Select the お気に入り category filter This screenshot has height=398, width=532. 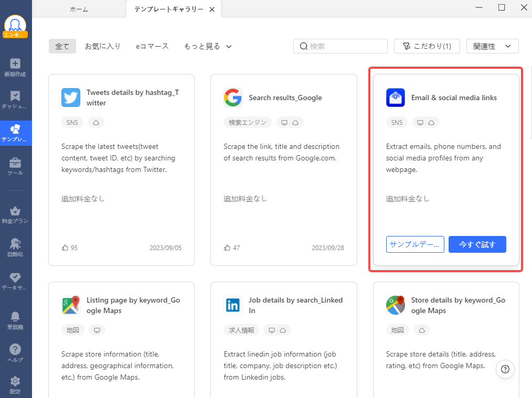(102, 47)
